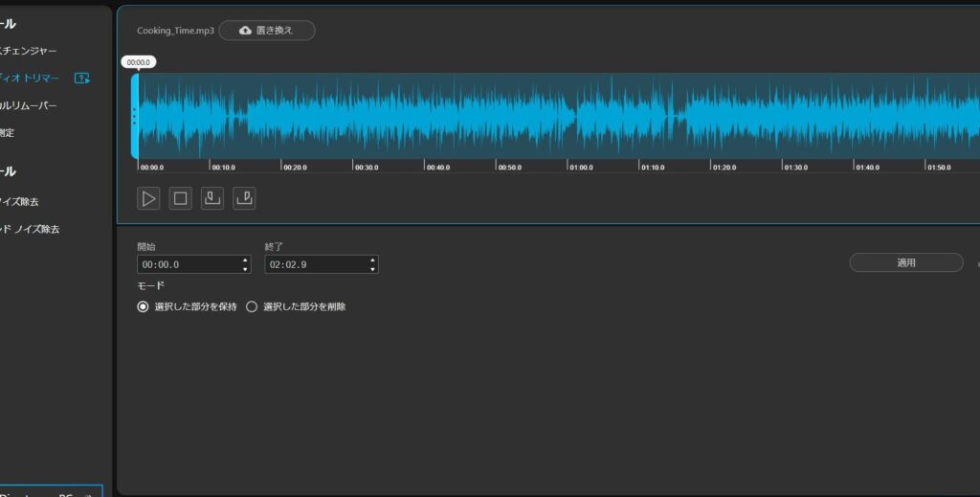Select the 選択した部分を保持 radio option
The width and height of the screenshot is (980, 497).
pyautogui.click(x=144, y=307)
